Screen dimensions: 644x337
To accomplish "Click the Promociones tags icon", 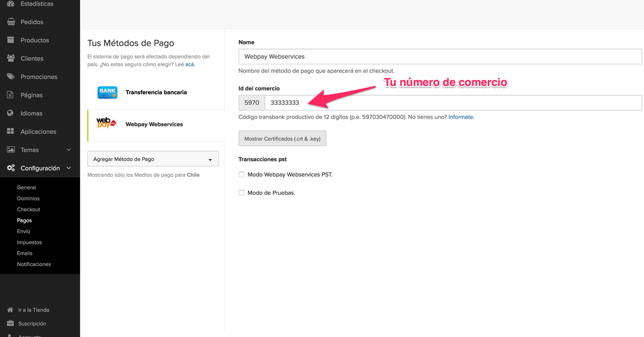I will [11, 77].
